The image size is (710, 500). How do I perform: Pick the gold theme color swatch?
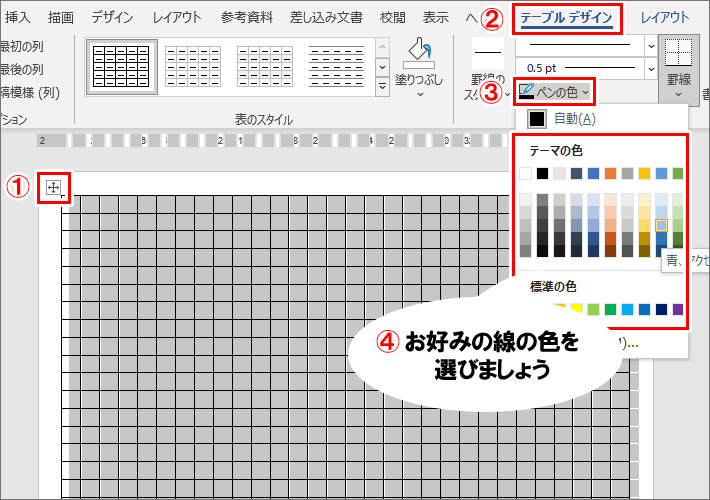pos(644,173)
